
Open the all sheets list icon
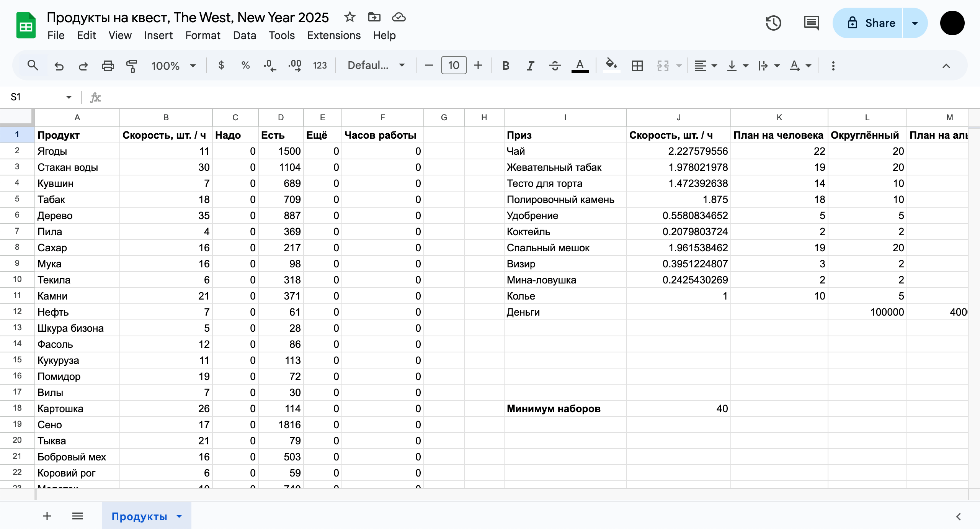(x=78, y=516)
